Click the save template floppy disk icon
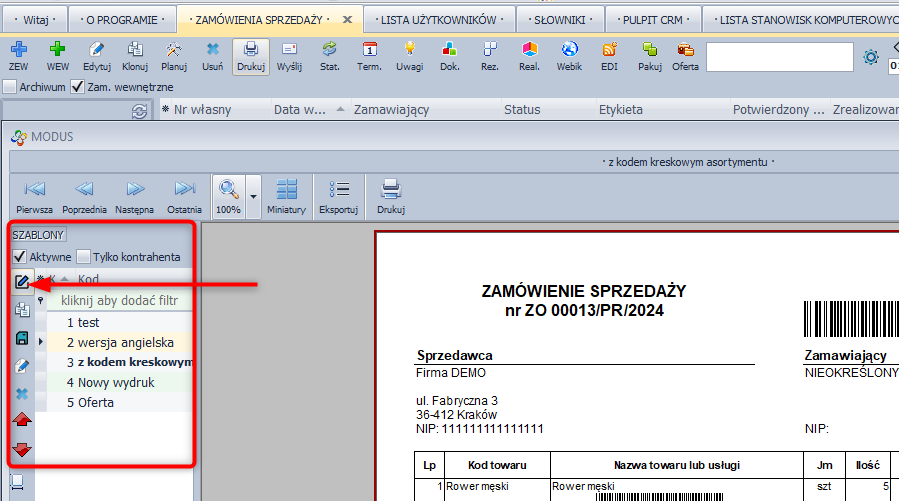The height and width of the screenshot is (501, 899). click(22, 338)
